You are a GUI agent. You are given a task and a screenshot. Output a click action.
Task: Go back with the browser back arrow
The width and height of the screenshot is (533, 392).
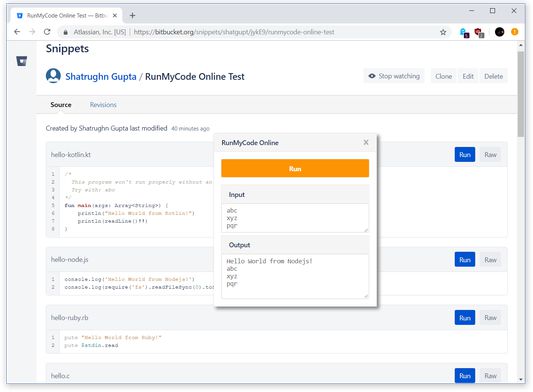pos(17,32)
